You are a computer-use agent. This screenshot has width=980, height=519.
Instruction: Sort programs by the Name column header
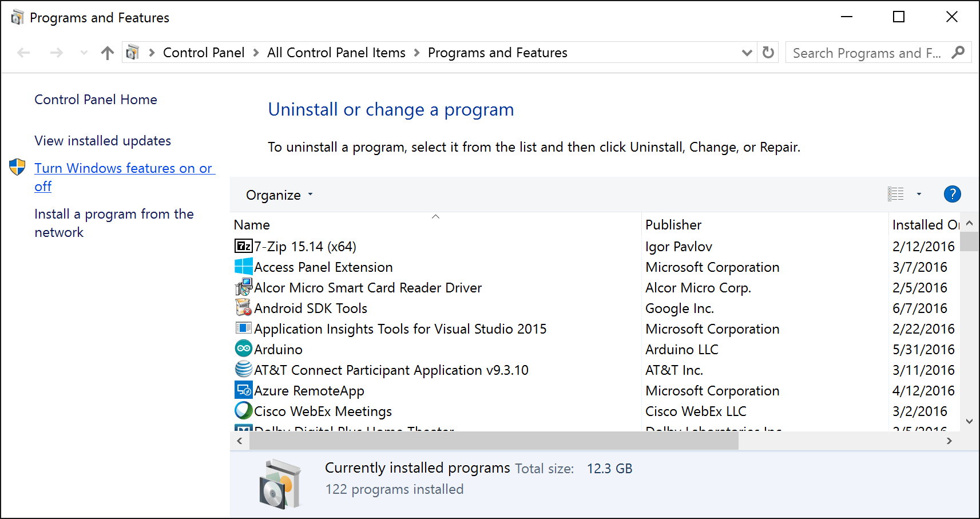[x=252, y=224]
